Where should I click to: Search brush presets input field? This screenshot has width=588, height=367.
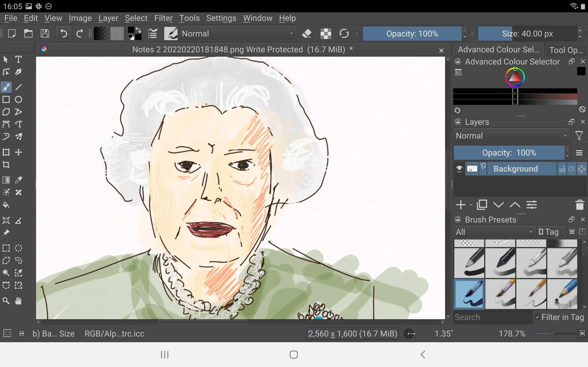click(492, 317)
